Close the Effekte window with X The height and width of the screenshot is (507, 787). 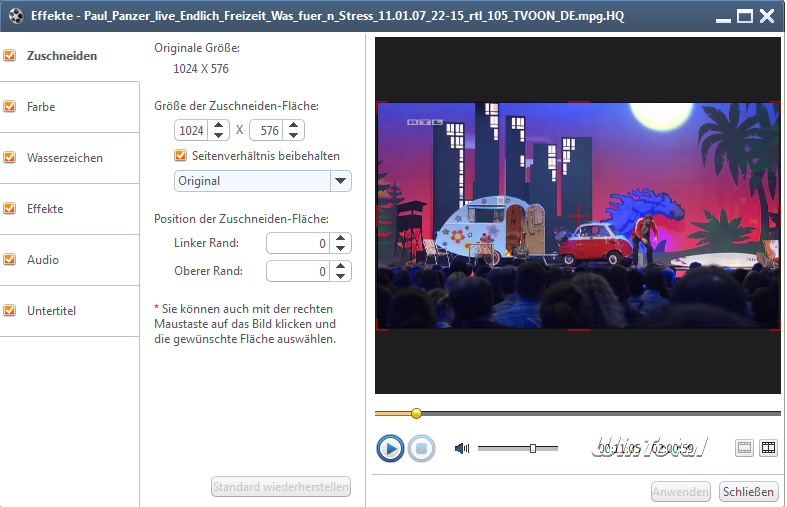click(767, 16)
